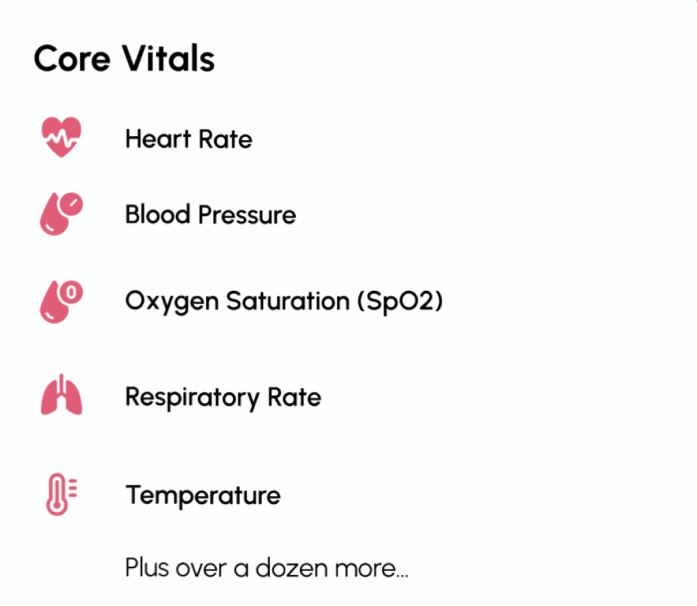This screenshot has height=606, width=697.
Task: Select the pink lungs icon
Action: click(61, 395)
